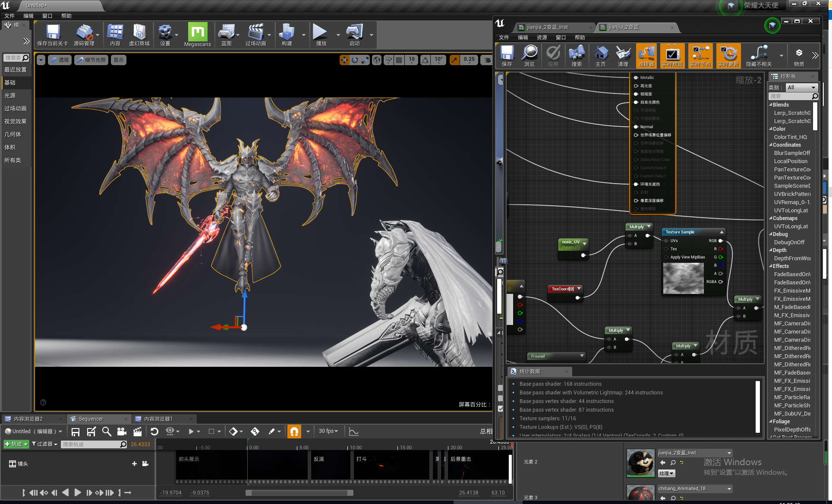
Task: Render movie clapperboard in Sequencer
Action: 138,432
